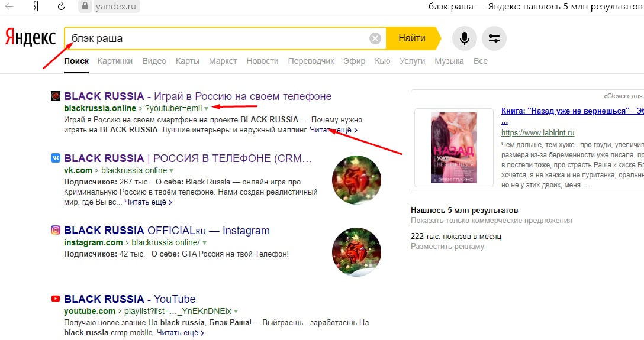Go back with the browser back arrow
Image resolution: width=644 pixels, height=340 pixels.
tap(9, 6)
